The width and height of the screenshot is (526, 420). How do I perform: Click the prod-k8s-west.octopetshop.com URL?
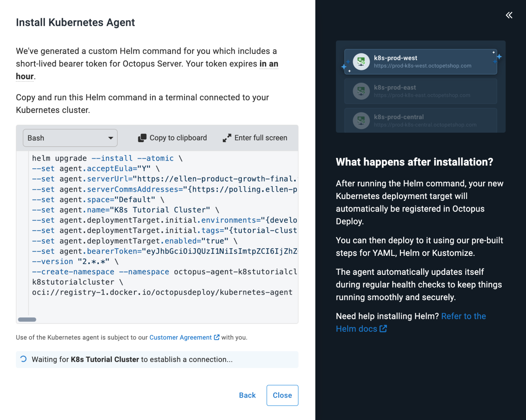tap(422, 66)
